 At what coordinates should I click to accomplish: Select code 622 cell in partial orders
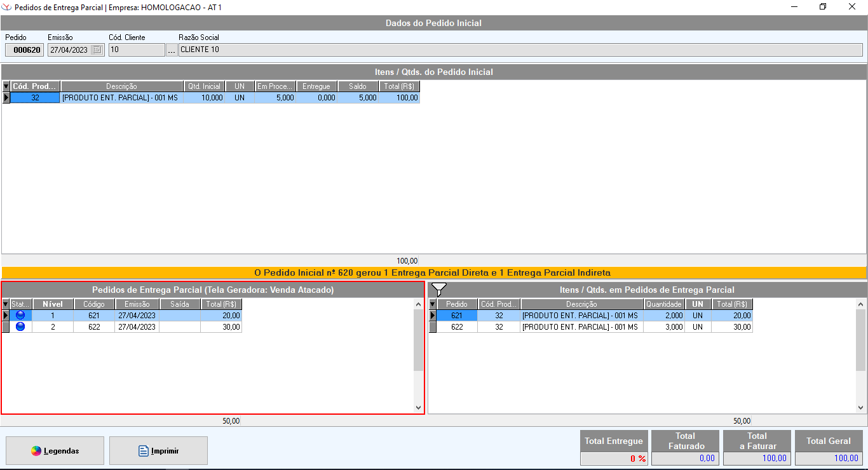click(x=94, y=326)
